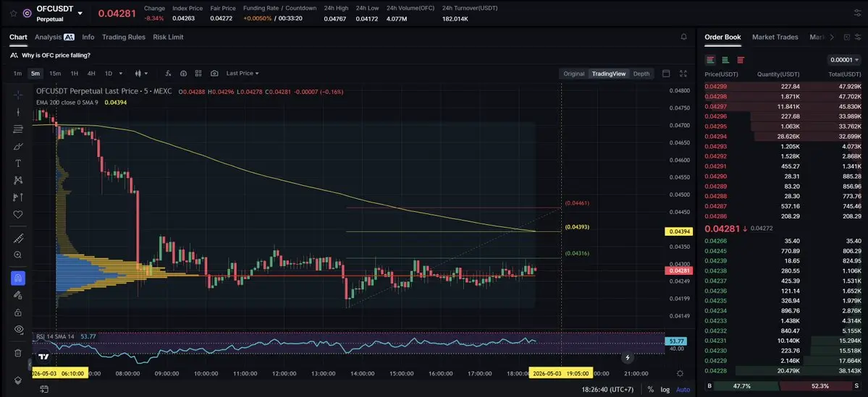Switch chart to TradingView view
This screenshot has width=868, height=397.
(x=609, y=74)
